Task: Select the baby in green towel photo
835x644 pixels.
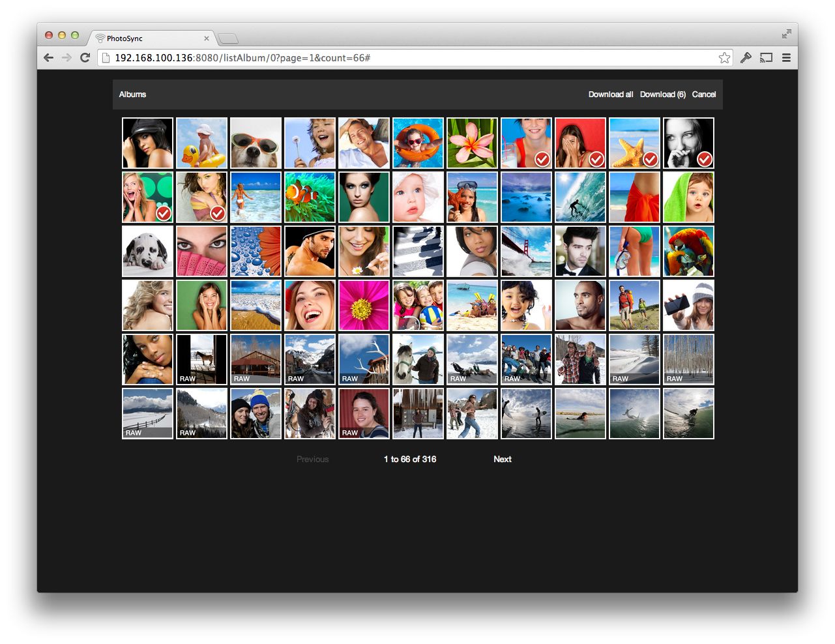Action: (x=688, y=197)
